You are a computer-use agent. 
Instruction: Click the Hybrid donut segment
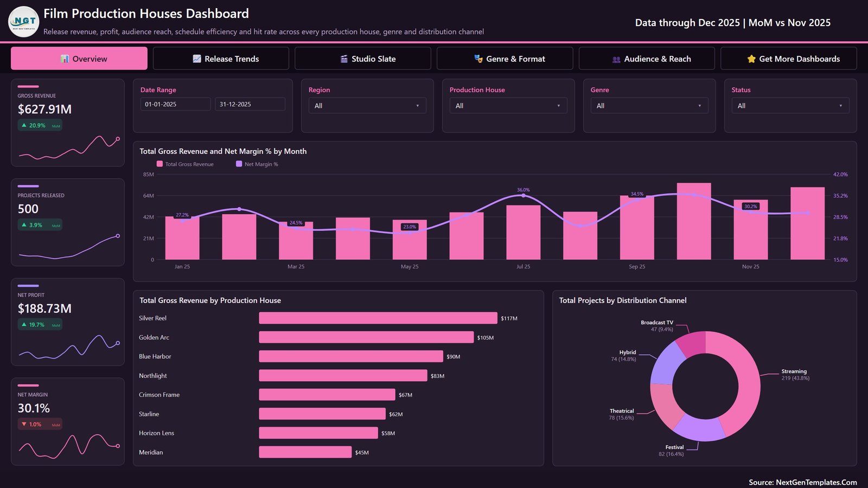click(x=665, y=364)
